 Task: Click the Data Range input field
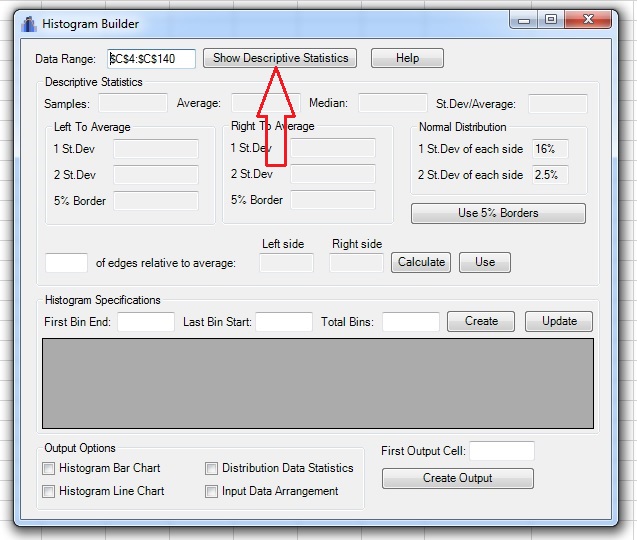(152, 59)
